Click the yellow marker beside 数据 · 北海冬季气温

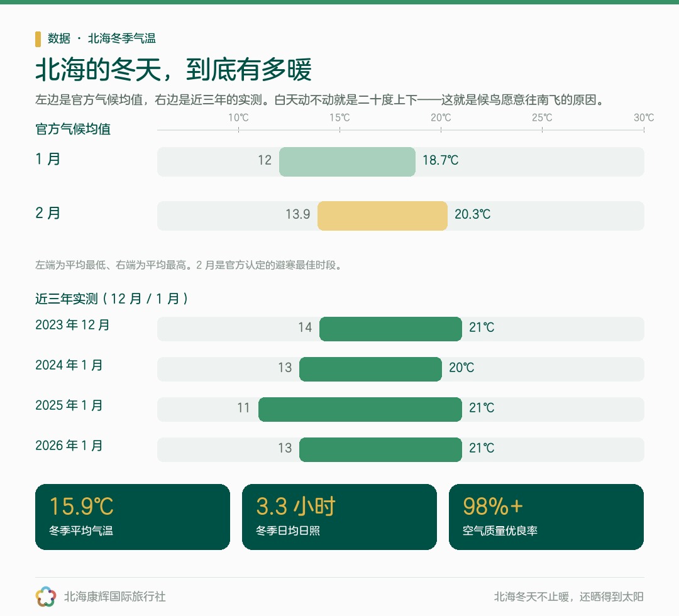click(x=38, y=39)
